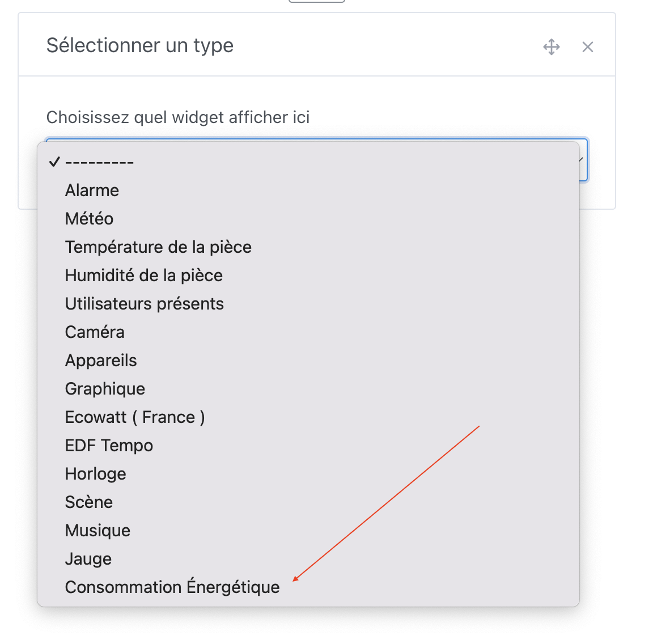Choose Température de la pièce

pos(158,247)
